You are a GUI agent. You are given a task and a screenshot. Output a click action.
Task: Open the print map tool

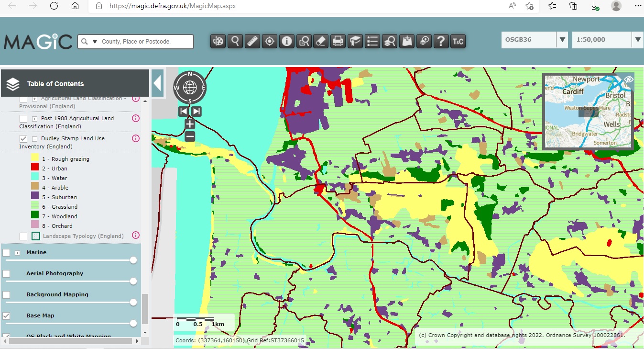[338, 41]
